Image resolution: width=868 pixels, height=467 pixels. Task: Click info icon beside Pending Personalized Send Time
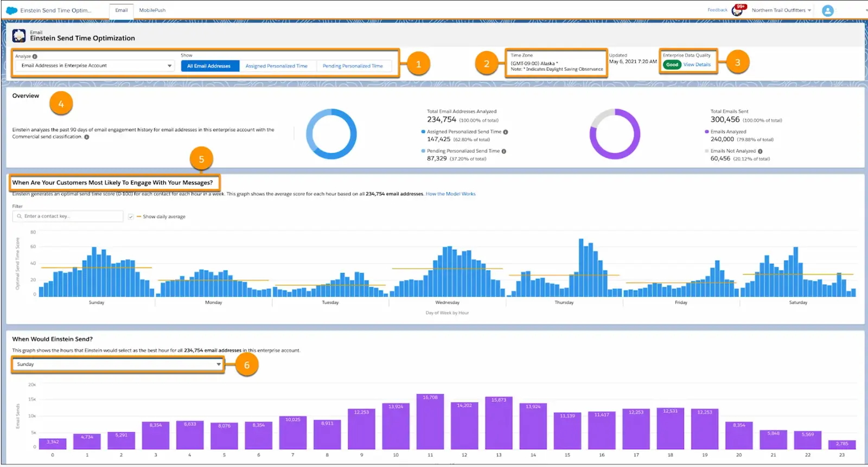(504, 151)
